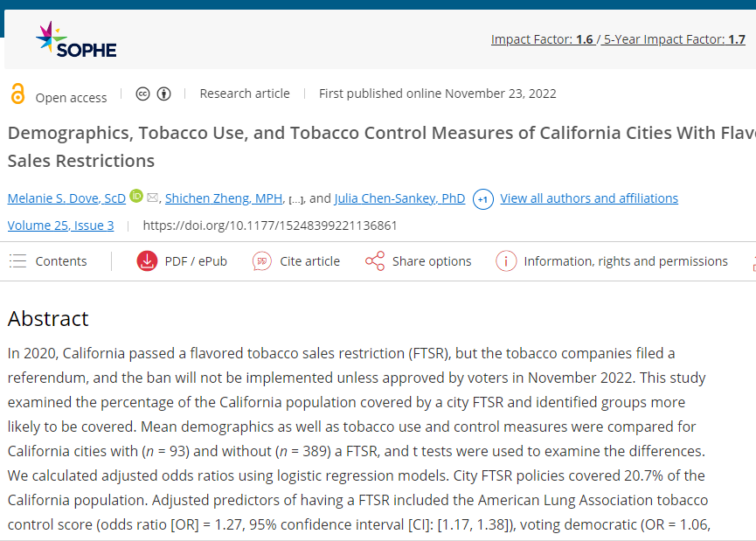Open author Shichen Zheng, MPH link
Screen dimensions: 756x541
click(224, 198)
